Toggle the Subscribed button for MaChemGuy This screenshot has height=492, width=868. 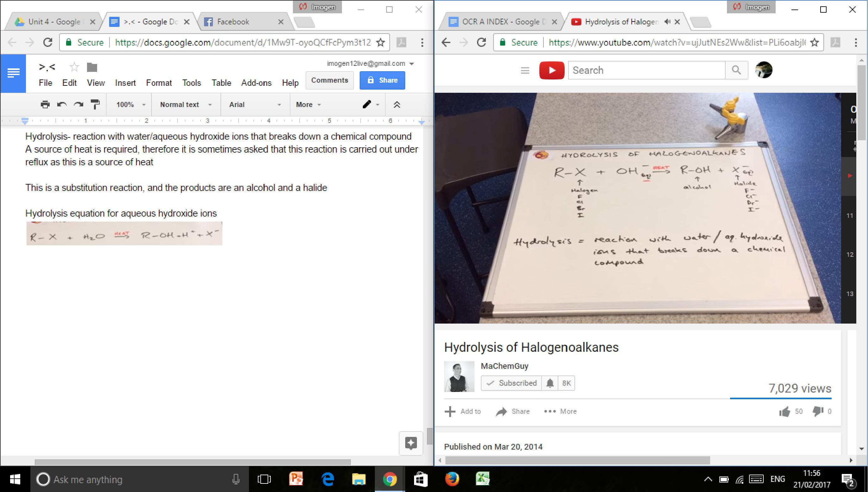point(512,383)
